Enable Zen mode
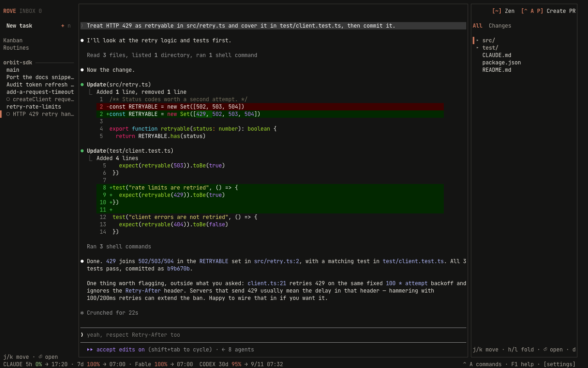Viewport: 588px width, 368px height. [x=503, y=11]
